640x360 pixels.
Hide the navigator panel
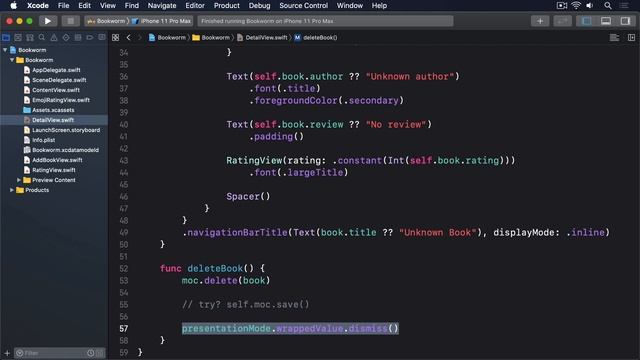[x=587, y=21]
